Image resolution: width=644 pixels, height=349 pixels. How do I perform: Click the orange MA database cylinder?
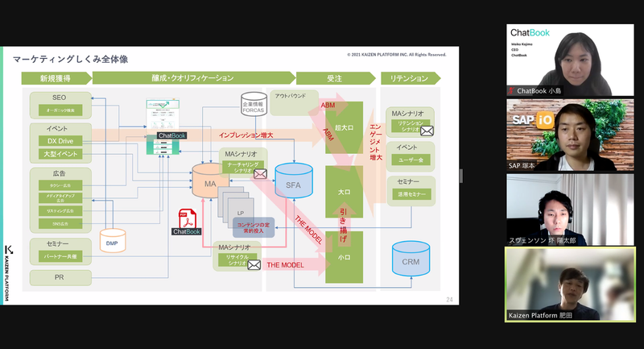pyautogui.click(x=210, y=181)
